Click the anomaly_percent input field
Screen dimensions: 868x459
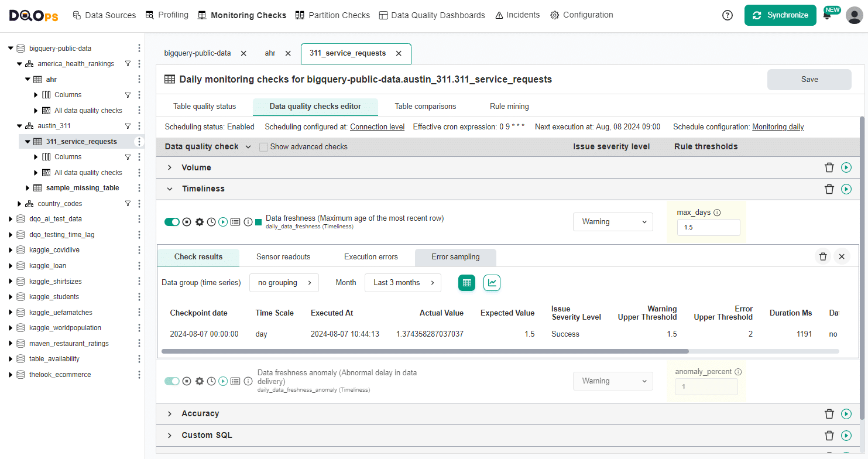pyautogui.click(x=706, y=387)
